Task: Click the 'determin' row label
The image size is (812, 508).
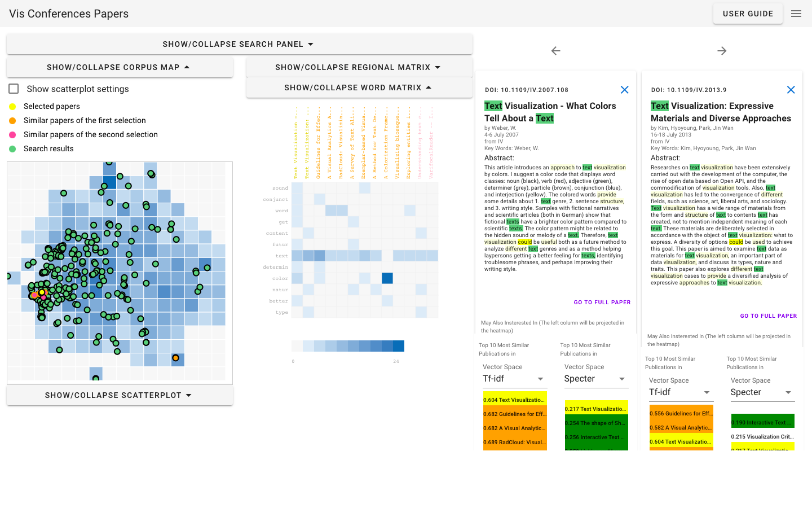Action: point(275,267)
